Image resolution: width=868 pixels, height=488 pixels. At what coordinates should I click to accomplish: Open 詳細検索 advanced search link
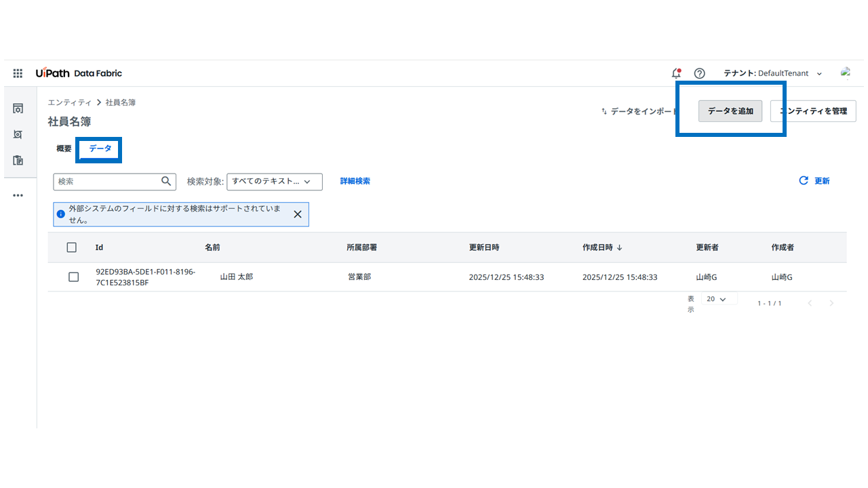pos(355,181)
